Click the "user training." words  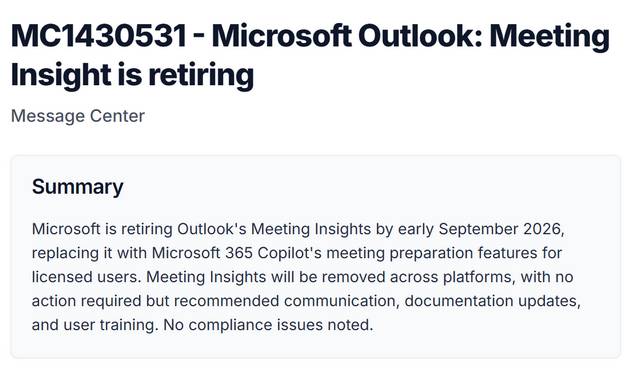point(111,325)
